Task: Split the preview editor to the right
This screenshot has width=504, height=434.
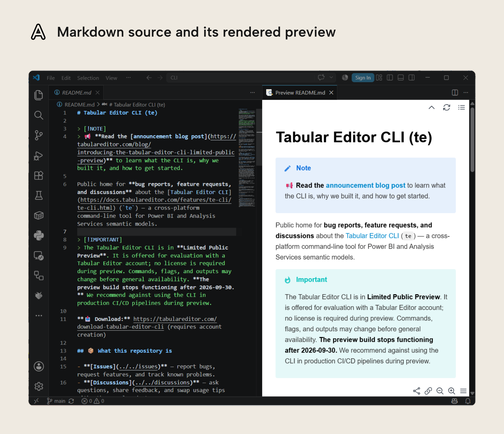Action: (x=455, y=93)
